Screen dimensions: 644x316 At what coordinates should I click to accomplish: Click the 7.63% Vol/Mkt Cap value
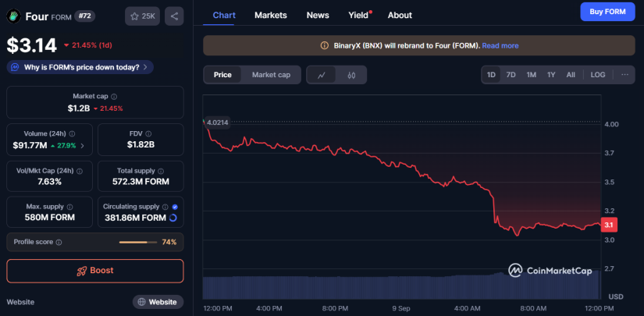pyautogui.click(x=50, y=182)
